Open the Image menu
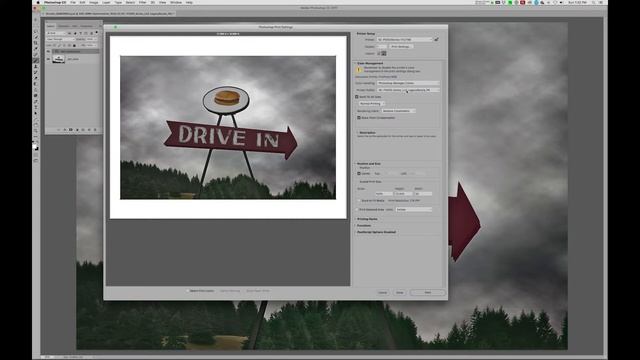This screenshot has width=640, height=360. coord(93,2)
